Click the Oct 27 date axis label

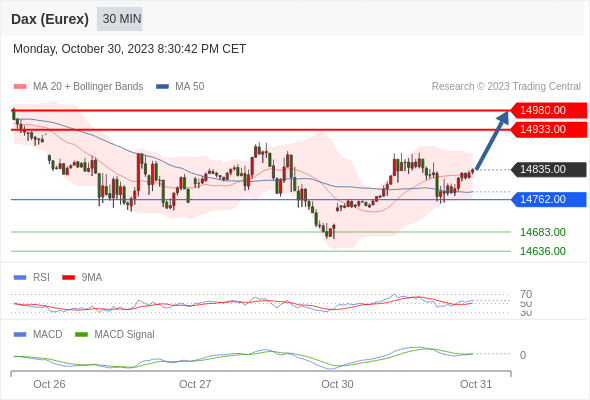[195, 384]
